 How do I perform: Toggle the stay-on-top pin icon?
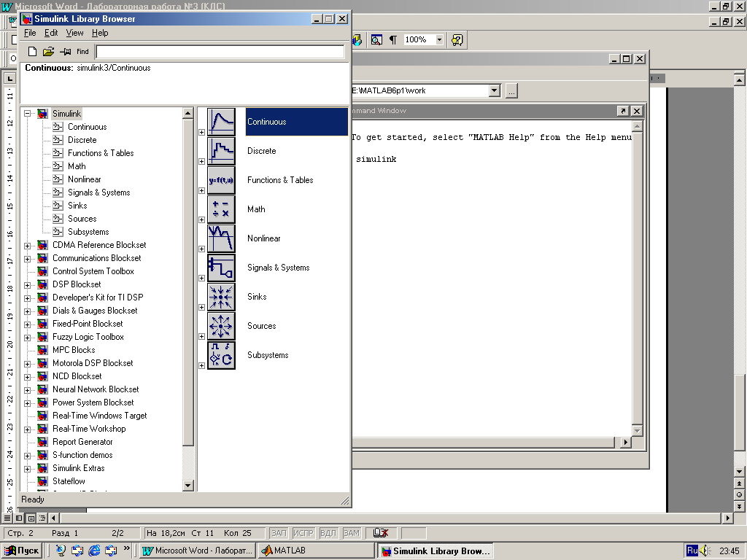pos(65,52)
